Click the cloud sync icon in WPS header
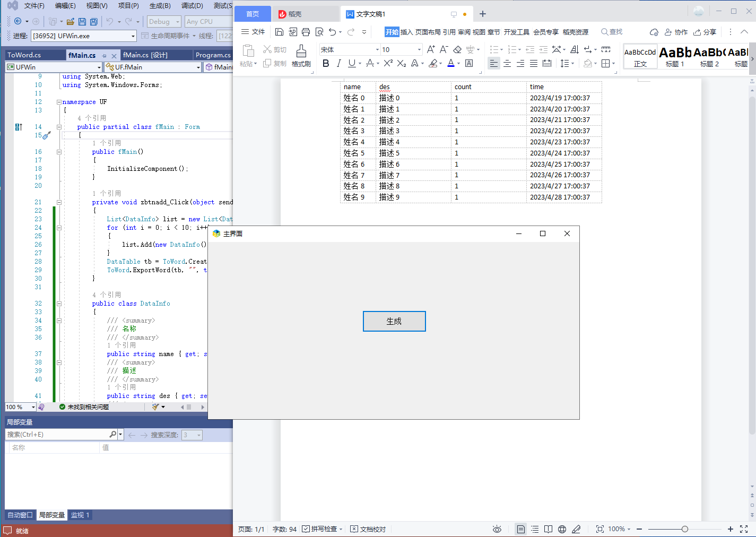 [654, 32]
